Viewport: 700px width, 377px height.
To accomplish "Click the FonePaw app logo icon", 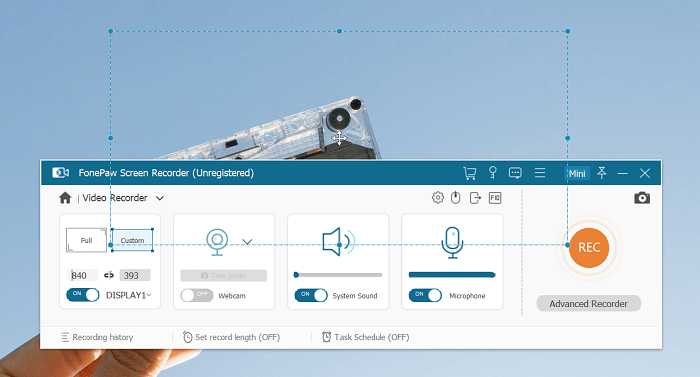I will click(60, 172).
